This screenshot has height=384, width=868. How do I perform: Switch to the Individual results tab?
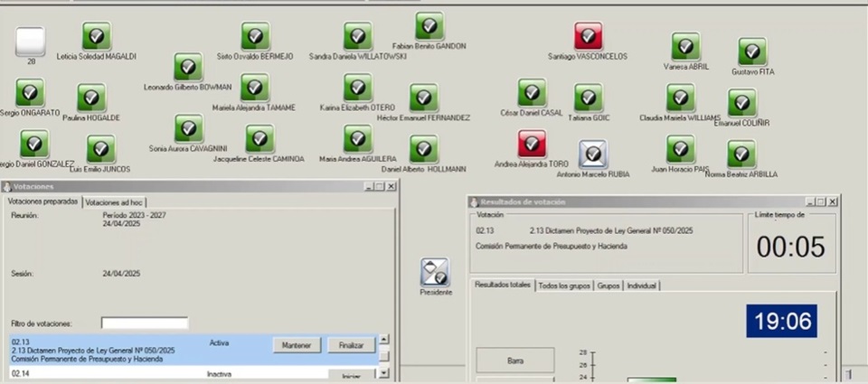coord(641,286)
